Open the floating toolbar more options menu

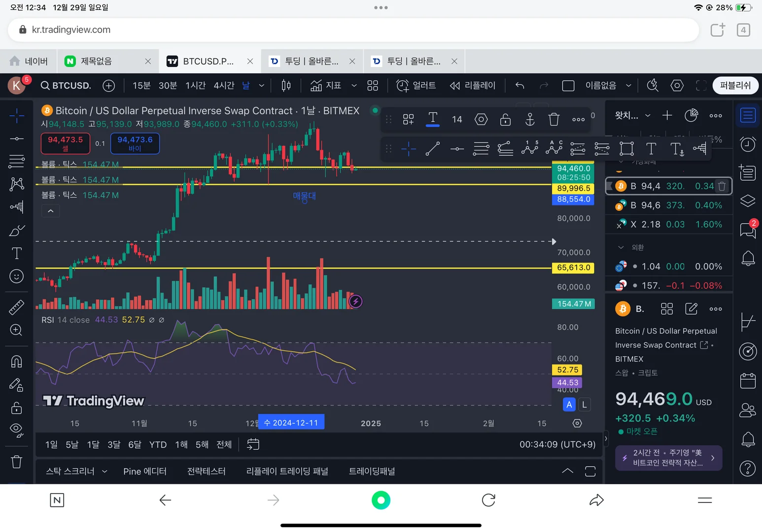coord(578,119)
